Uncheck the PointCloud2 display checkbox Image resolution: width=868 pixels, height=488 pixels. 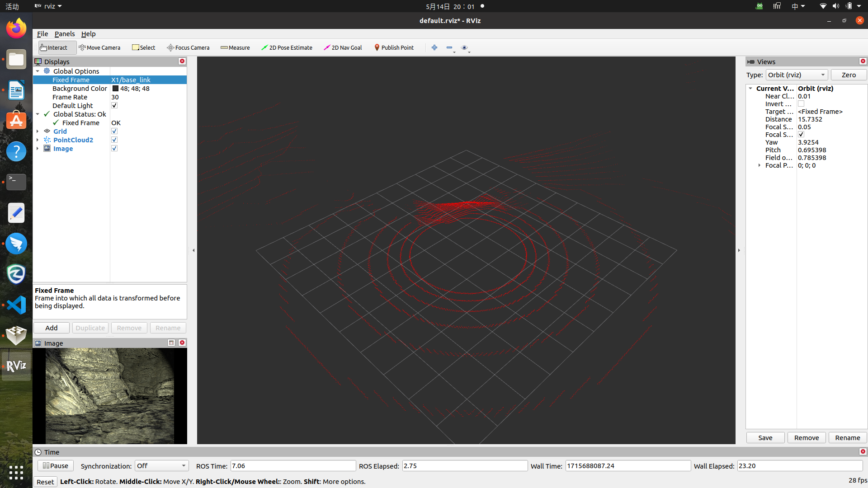(114, 140)
